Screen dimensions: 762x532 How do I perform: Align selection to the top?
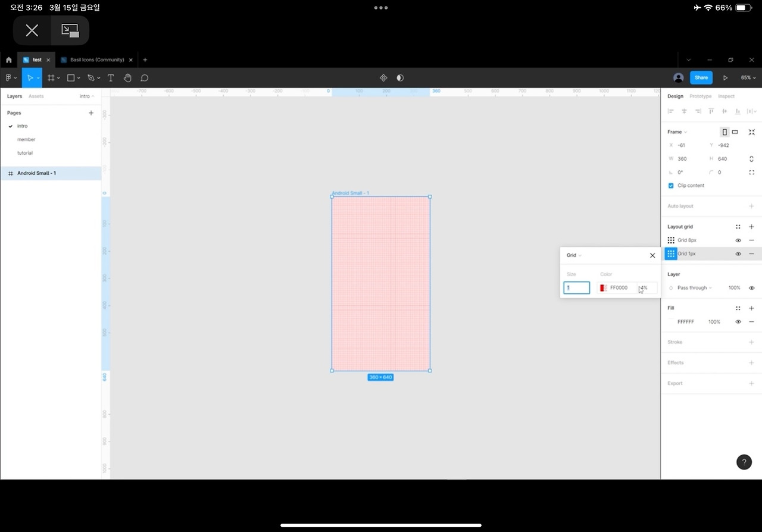tap(711, 111)
